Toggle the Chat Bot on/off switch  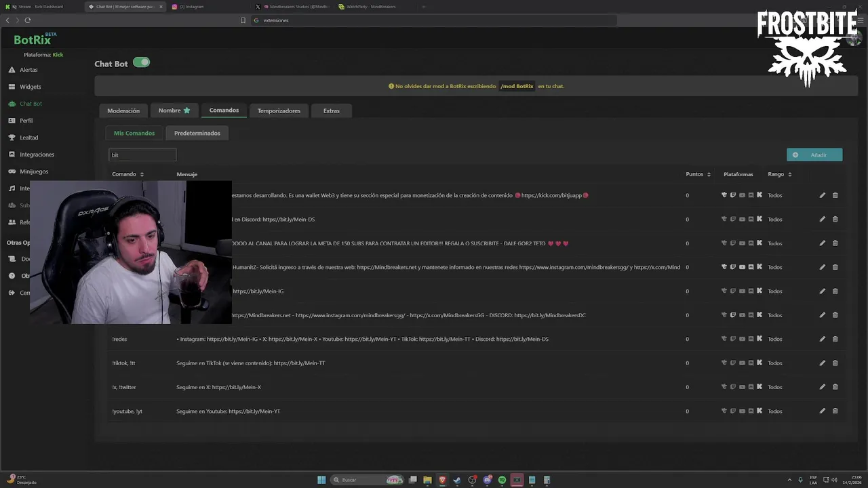[x=141, y=62]
